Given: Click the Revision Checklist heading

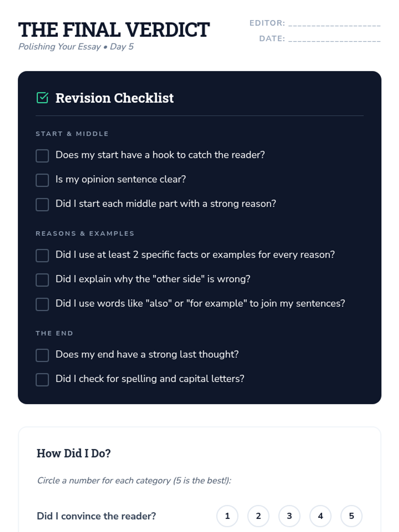Looking at the screenshot, I should pos(114,98).
